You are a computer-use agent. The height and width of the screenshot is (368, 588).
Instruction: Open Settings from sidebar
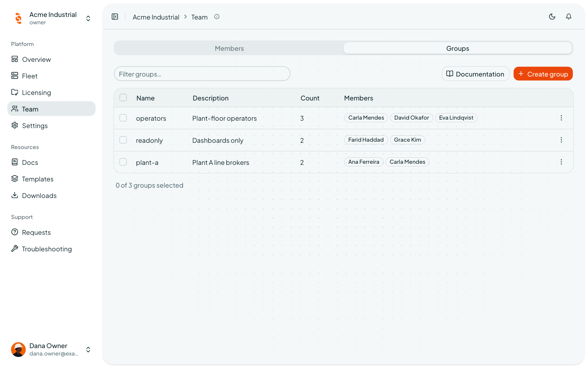click(x=51, y=125)
